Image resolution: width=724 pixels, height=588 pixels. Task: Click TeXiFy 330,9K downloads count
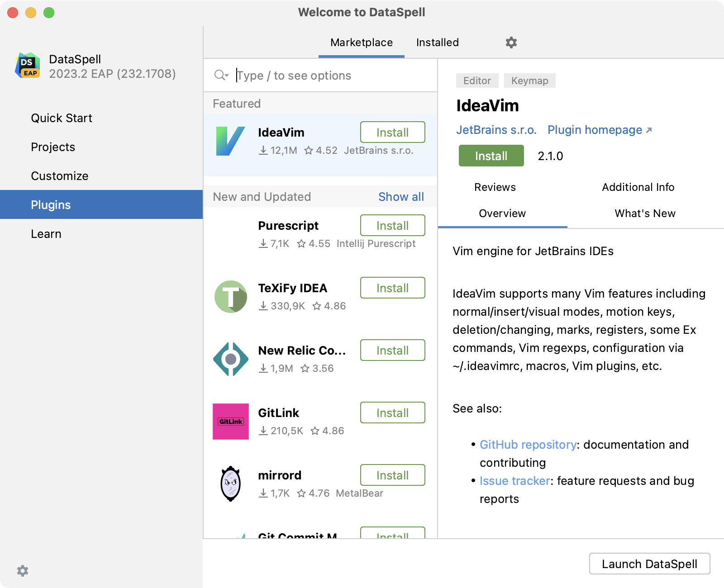coord(281,306)
